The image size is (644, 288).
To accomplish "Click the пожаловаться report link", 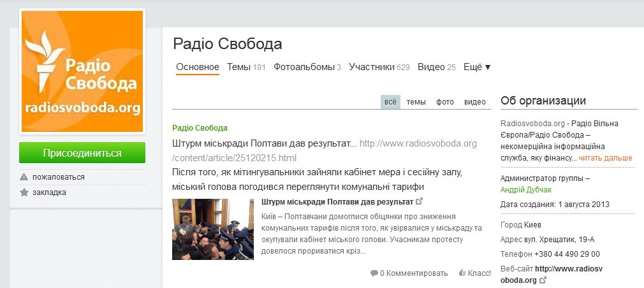I will [58, 177].
